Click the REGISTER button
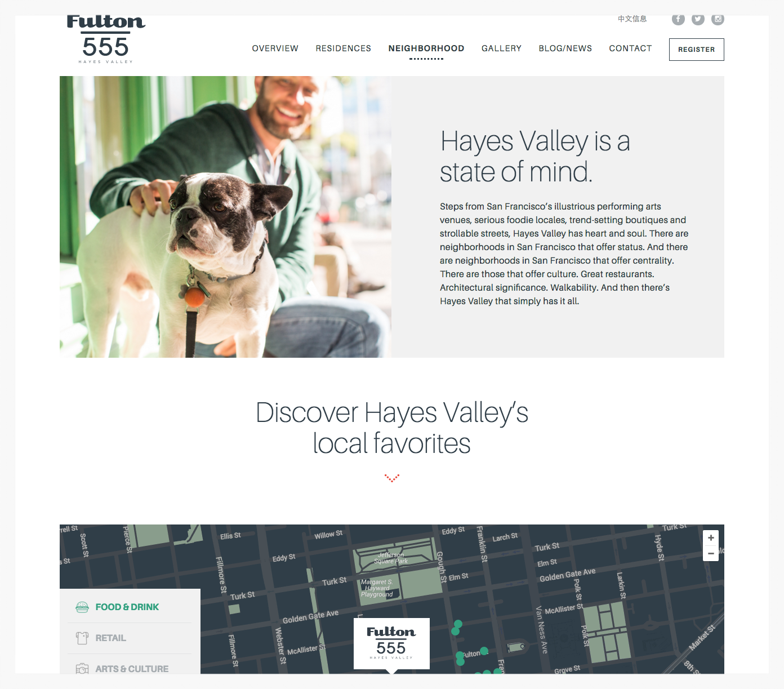 [x=696, y=50]
